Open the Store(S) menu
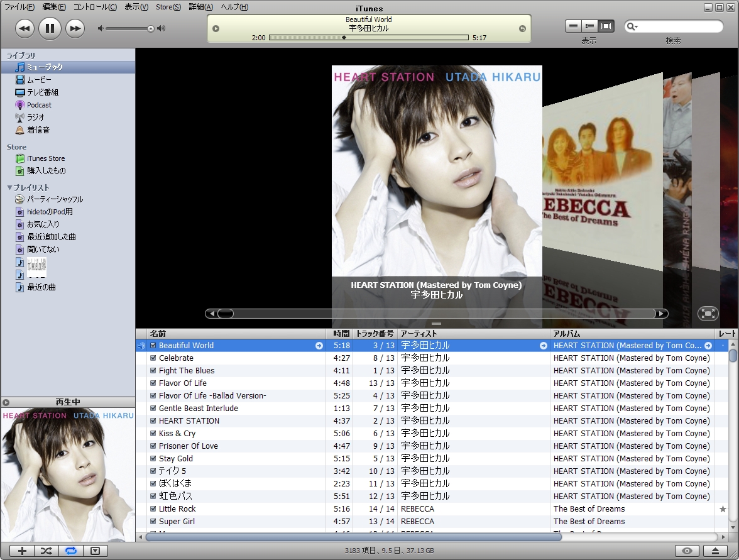The width and height of the screenshot is (739, 560). (x=168, y=6)
